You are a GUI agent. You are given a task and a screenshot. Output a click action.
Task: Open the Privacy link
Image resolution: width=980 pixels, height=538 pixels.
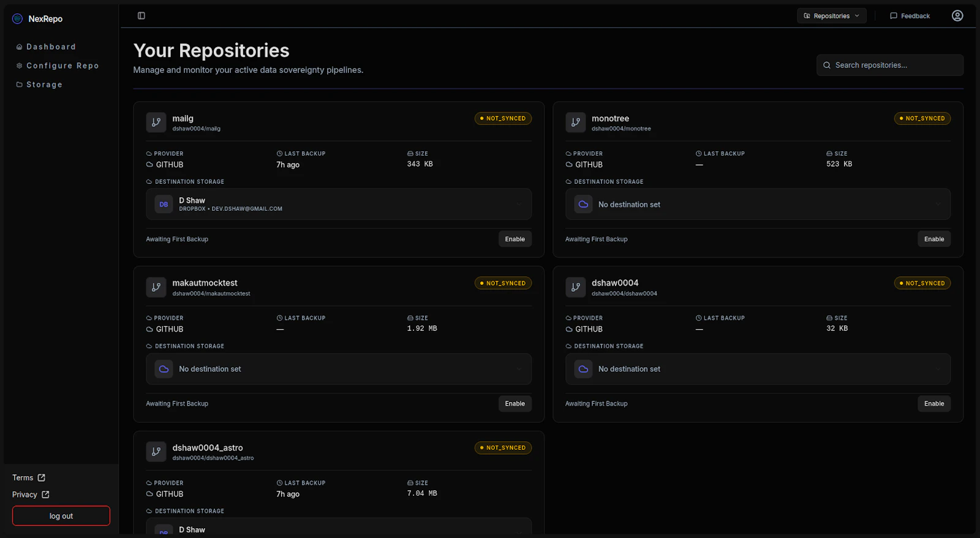click(x=31, y=494)
